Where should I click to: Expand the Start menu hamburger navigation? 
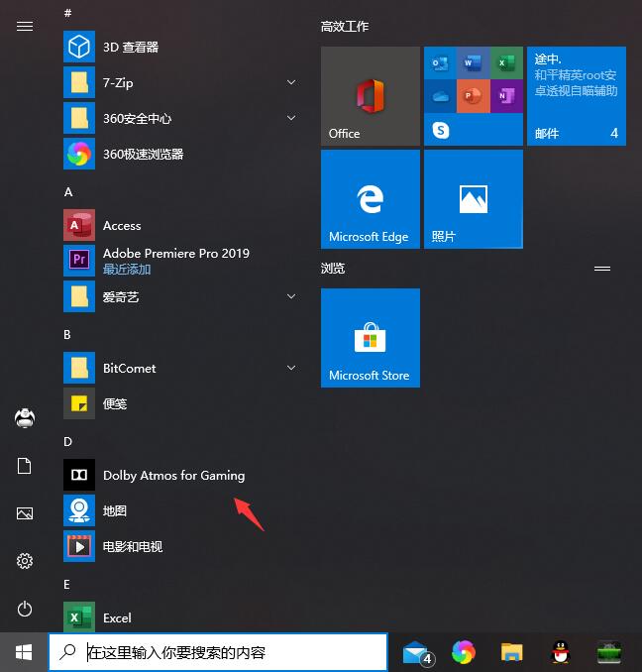[x=25, y=27]
